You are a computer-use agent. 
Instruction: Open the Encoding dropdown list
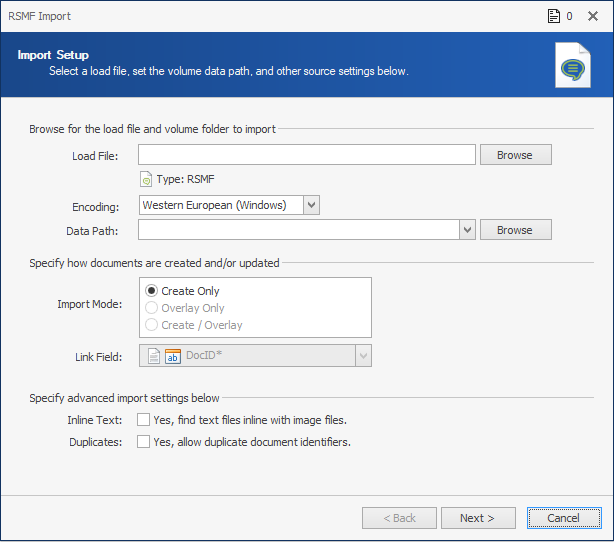[x=311, y=205]
